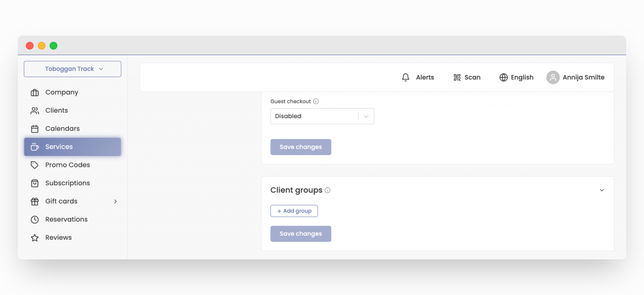Click the Reviews star icon
The image size is (644, 295).
pyautogui.click(x=35, y=237)
